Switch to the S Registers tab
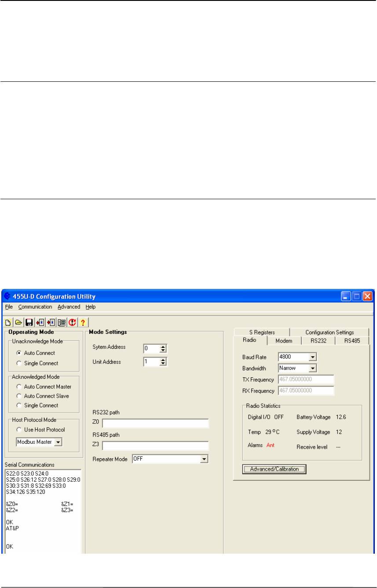This screenshot has height=588, width=377. point(261,332)
